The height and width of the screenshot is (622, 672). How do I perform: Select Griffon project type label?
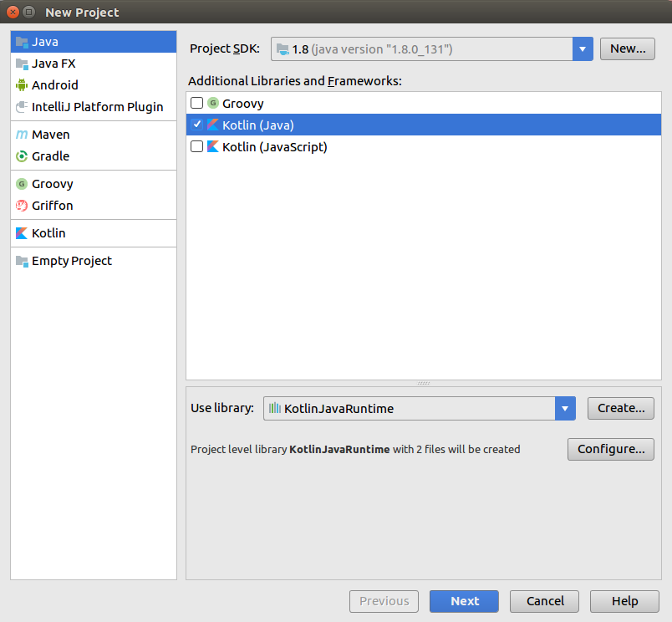53,206
